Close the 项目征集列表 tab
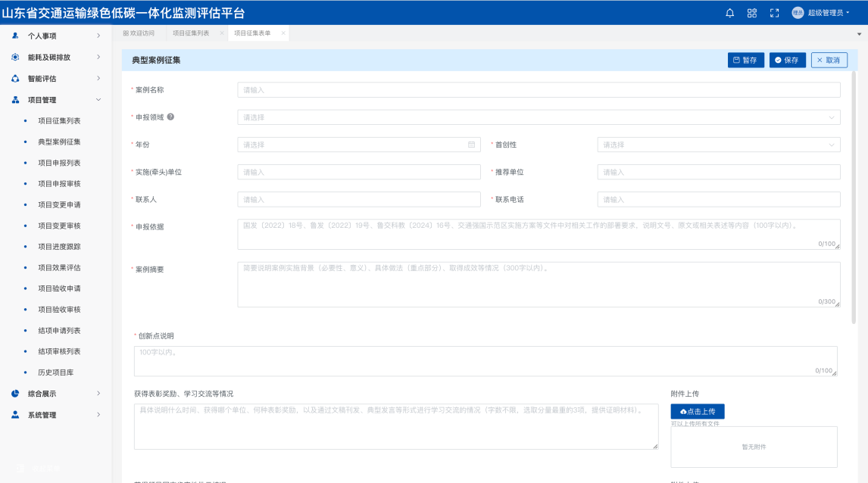 pos(221,33)
